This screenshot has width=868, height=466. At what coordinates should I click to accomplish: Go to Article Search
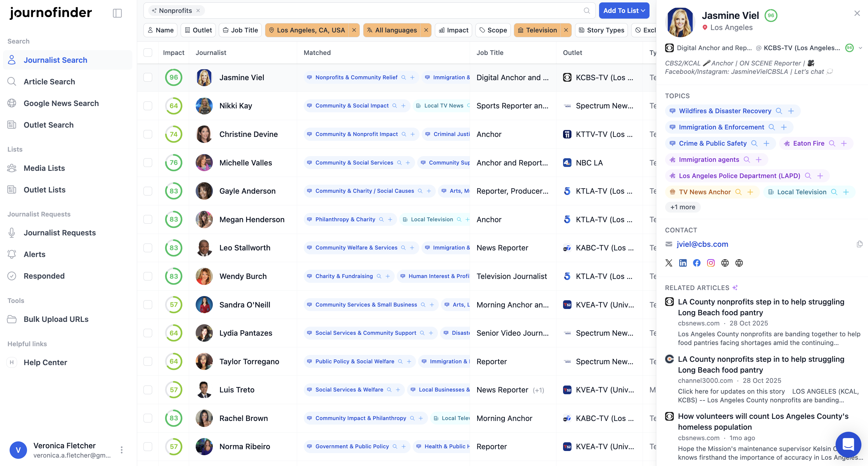tap(49, 82)
